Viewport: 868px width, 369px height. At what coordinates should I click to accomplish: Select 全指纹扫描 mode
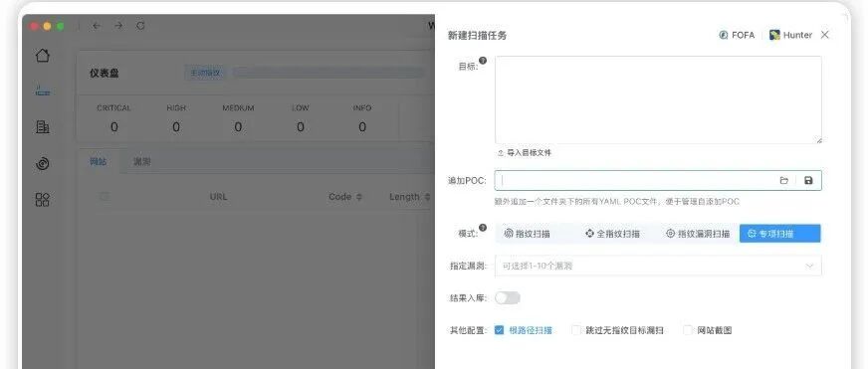tap(612, 234)
